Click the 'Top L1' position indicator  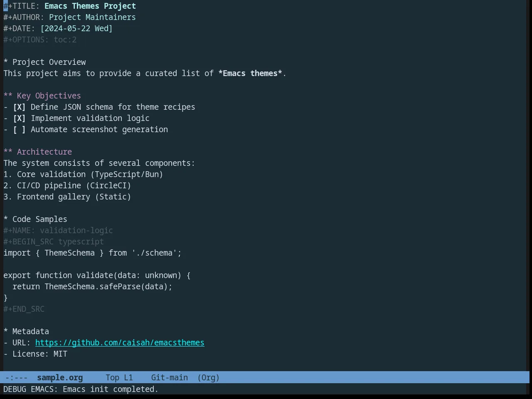[x=119, y=377]
